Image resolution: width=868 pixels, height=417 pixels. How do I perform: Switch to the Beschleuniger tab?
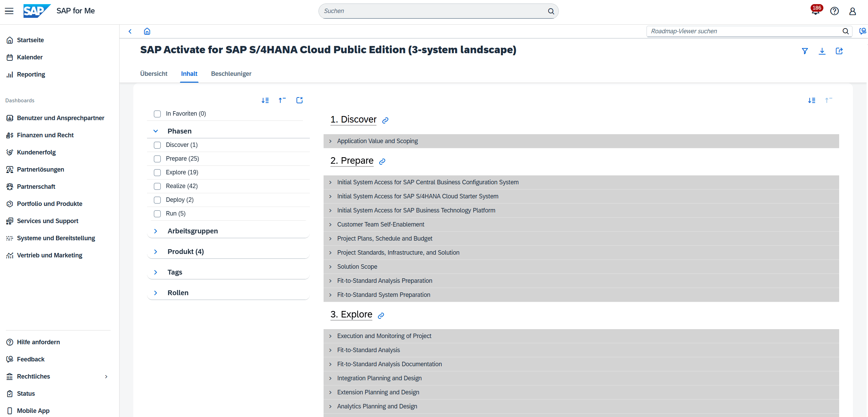pos(231,74)
